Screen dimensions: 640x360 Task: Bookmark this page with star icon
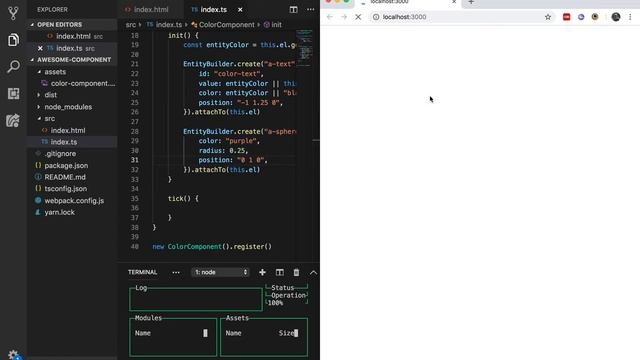pyautogui.click(x=548, y=17)
